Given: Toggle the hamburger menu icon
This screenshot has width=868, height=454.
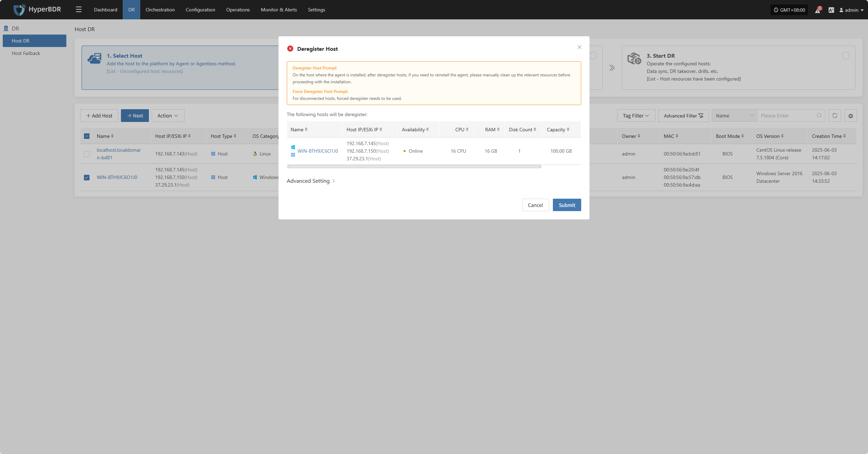Looking at the screenshot, I should 79,10.
